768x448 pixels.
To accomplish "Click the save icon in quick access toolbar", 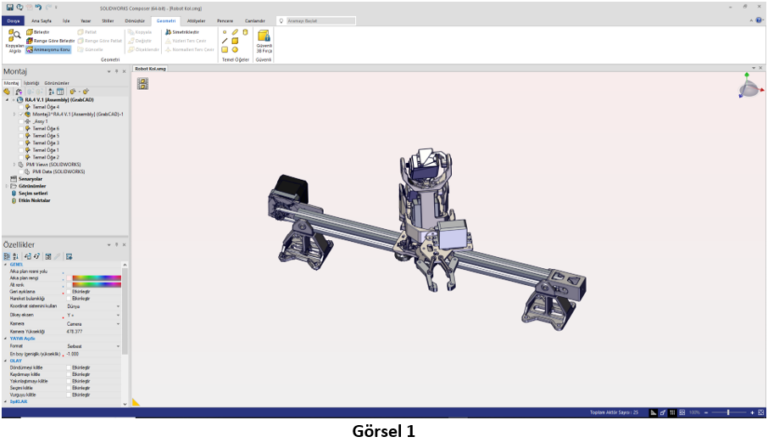I will coord(9,7).
